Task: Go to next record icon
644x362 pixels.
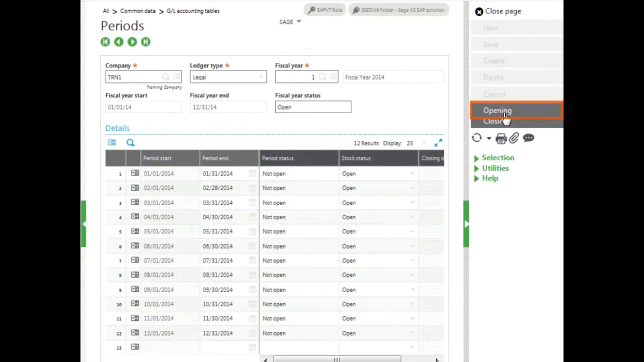Action: click(x=132, y=42)
